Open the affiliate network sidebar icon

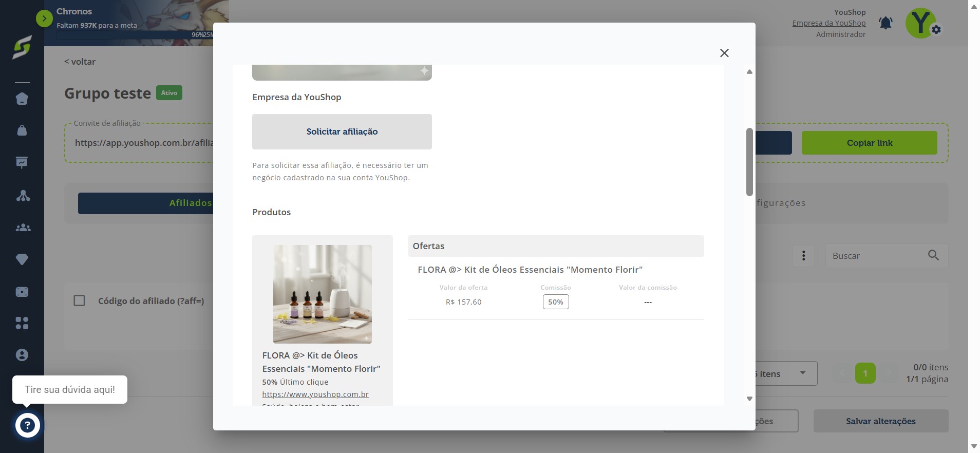[x=23, y=196]
